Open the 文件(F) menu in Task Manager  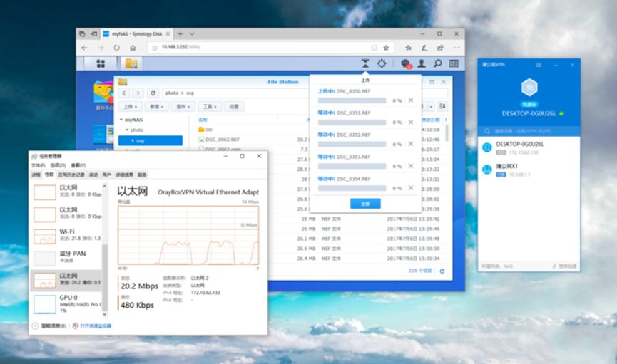coord(39,165)
